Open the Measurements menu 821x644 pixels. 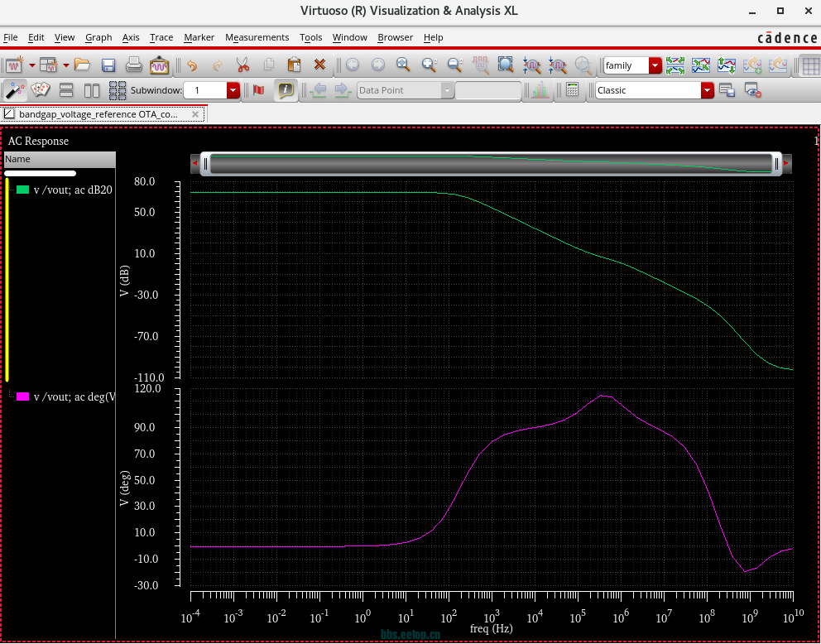(257, 37)
